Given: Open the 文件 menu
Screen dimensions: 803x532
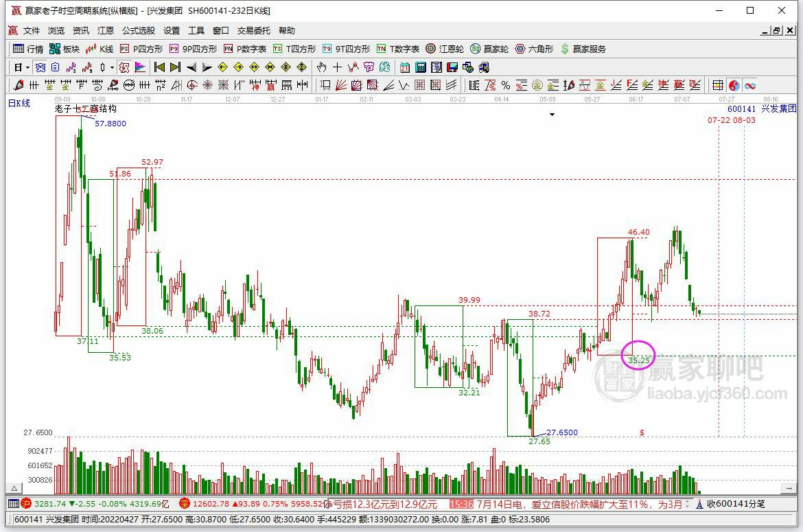Looking at the screenshot, I should (x=32, y=31).
